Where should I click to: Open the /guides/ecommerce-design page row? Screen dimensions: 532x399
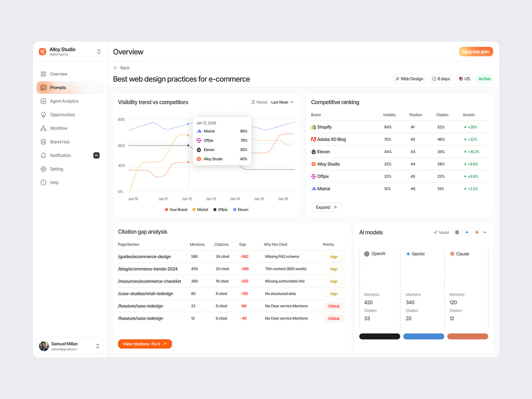[x=232, y=257]
